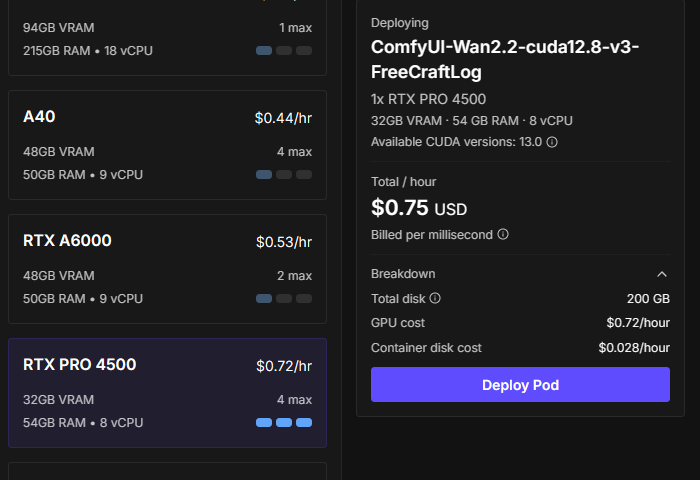Click the $0.44/hr price text
Viewport: 700px width, 480px height.
[283, 118]
